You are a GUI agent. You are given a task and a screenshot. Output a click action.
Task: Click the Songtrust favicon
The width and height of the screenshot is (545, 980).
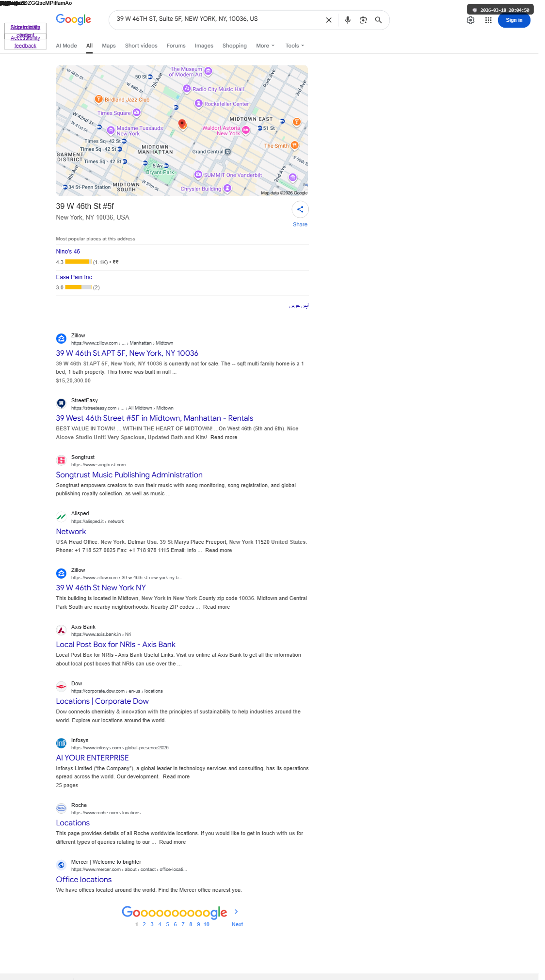point(61,460)
